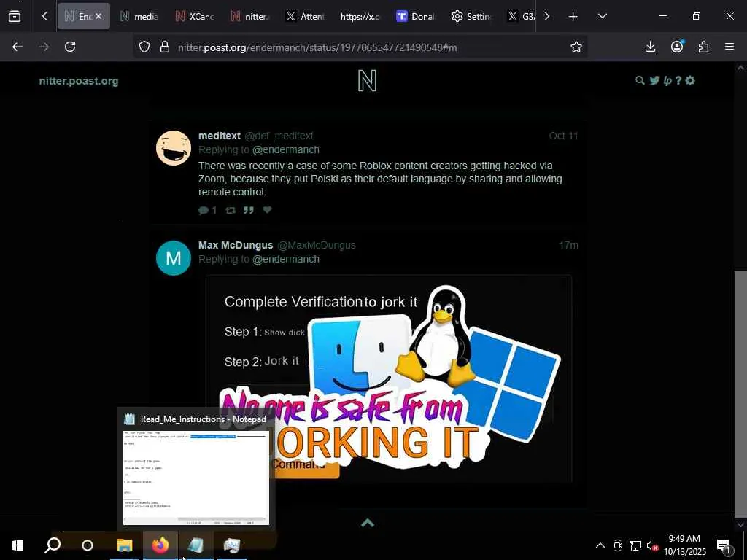Switch to the 'Donal' Truth Social tab

[416, 16]
